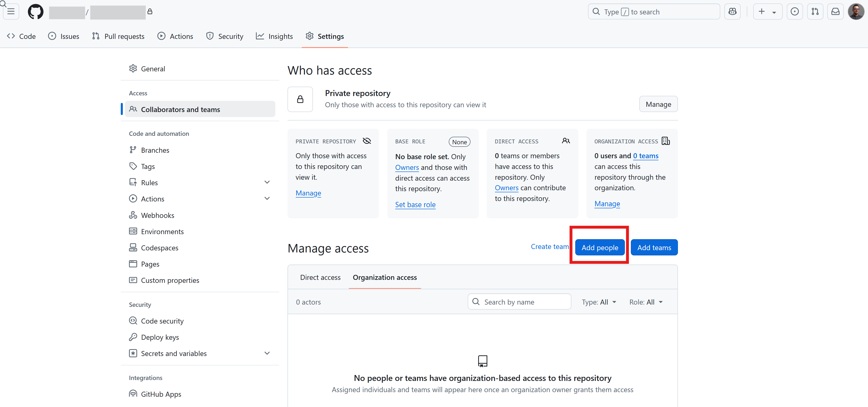Open Owners link in Direct Access card
This screenshot has width=868, height=407.
[506, 188]
